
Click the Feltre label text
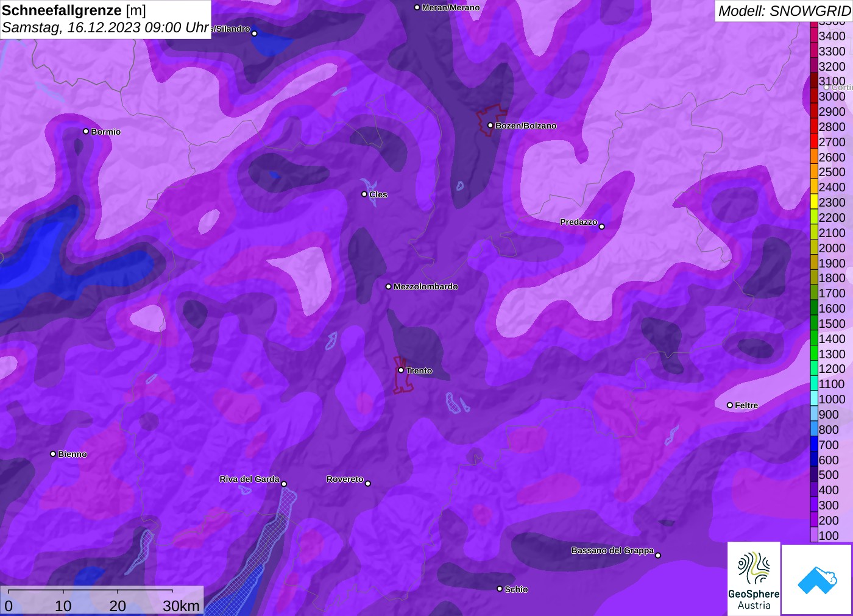tap(746, 405)
